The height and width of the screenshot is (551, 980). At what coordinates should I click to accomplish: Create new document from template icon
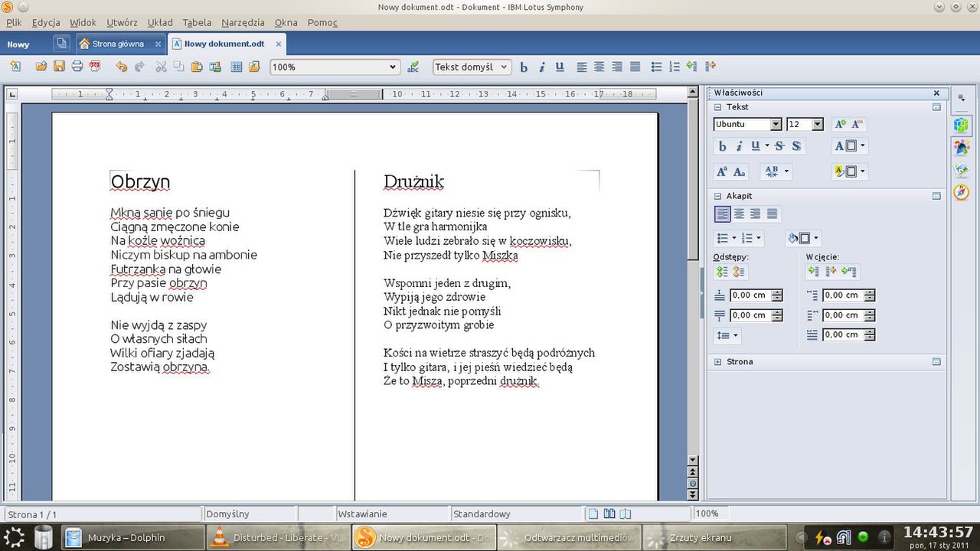point(15,67)
